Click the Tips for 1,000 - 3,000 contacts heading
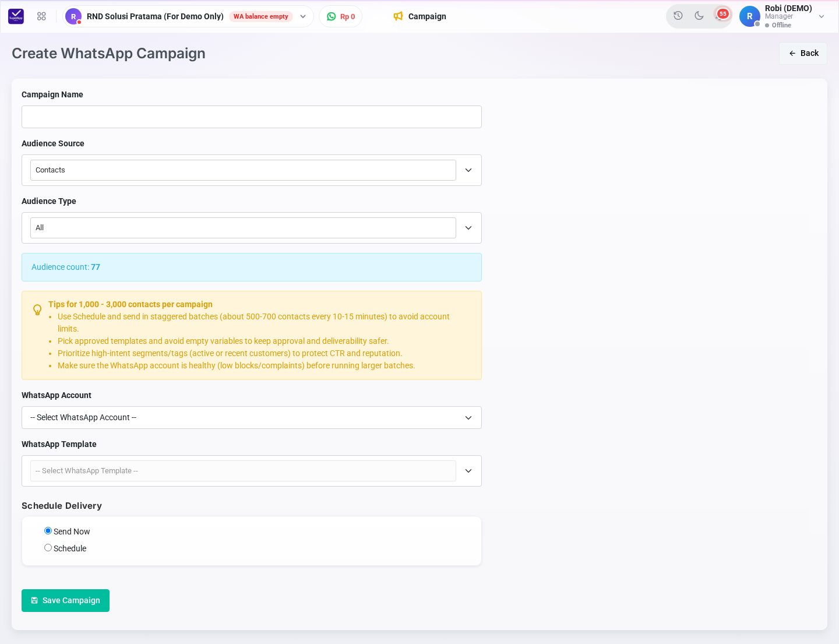 click(131, 304)
